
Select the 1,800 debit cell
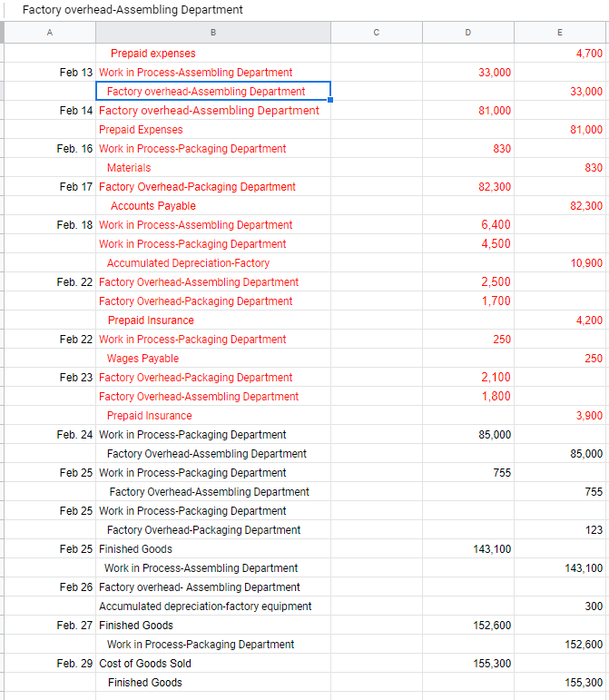[468, 397]
